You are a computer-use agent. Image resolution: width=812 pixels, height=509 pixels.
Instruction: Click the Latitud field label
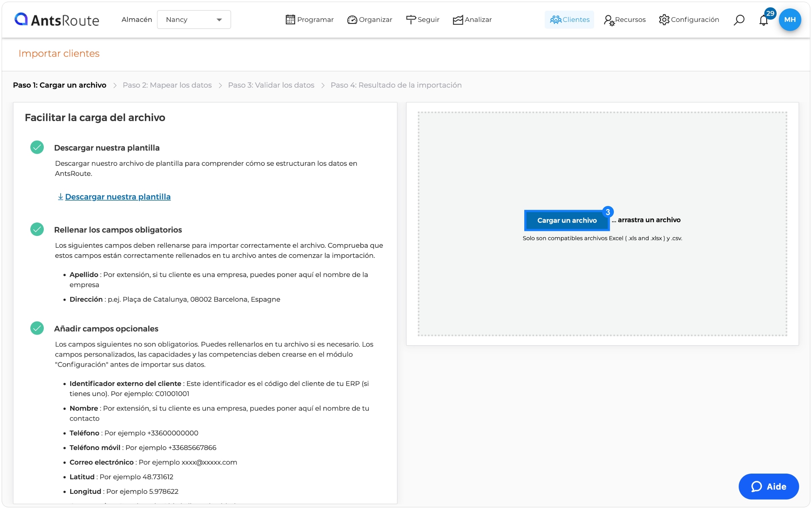(82, 477)
